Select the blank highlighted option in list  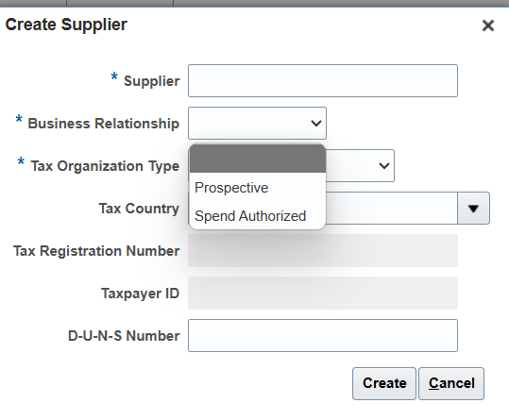click(x=258, y=159)
